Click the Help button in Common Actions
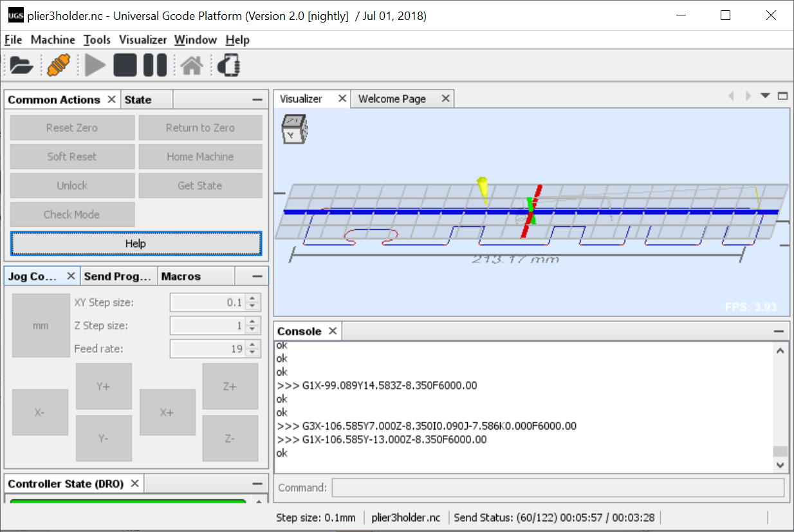The height and width of the screenshot is (532, 794). click(x=136, y=244)
